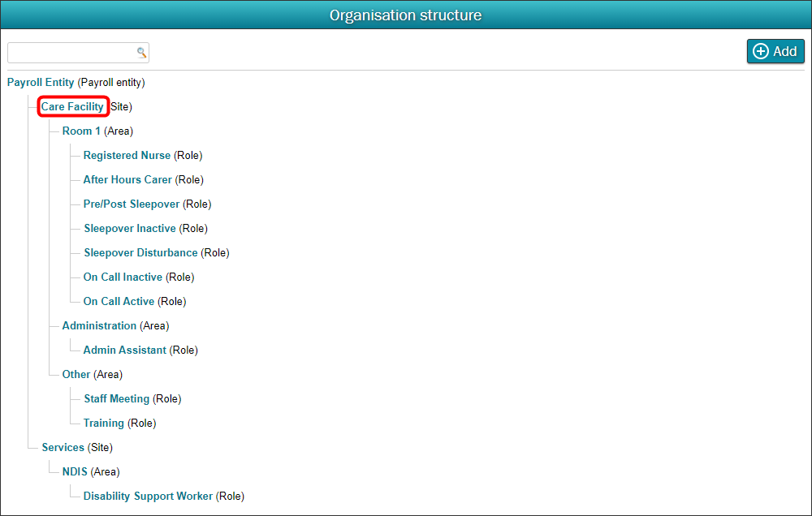812x516 pixels.
Task: Select the Room 1 area
Action: [x=81, y=131]
